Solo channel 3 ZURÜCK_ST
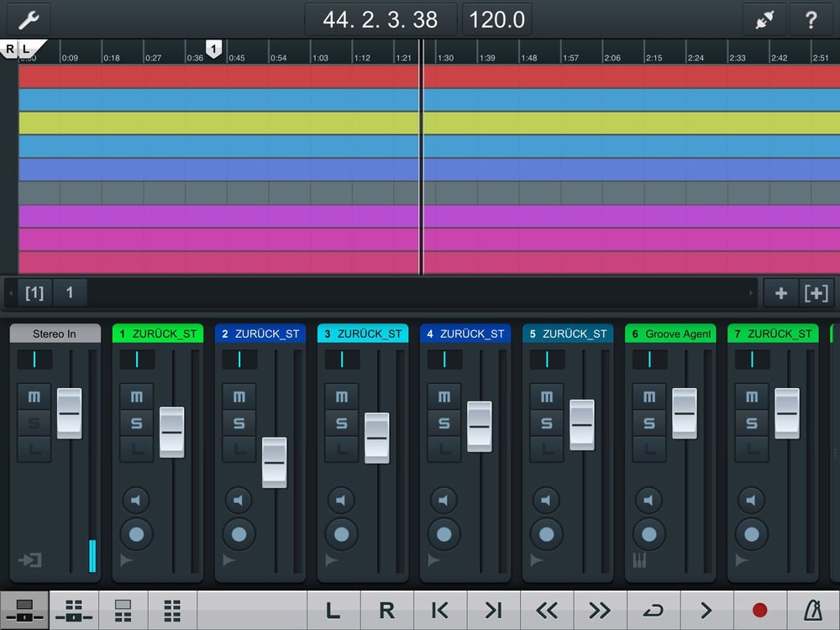 pos(342,423)
